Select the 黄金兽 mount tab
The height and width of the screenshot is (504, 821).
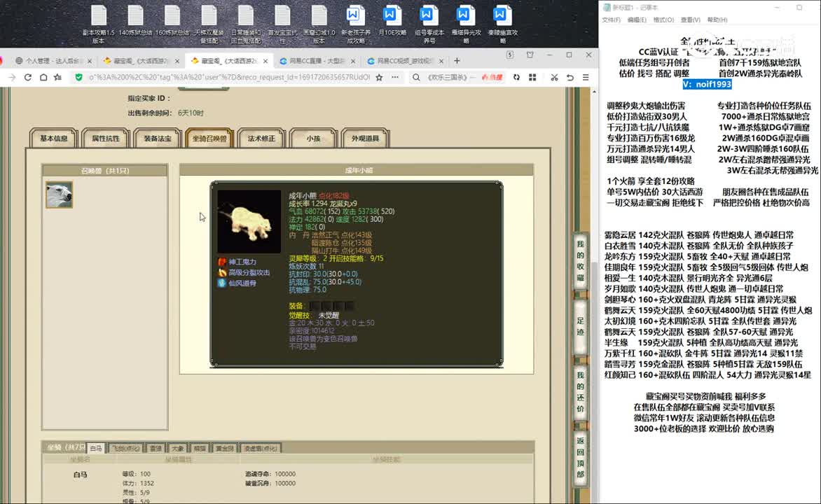click(224, 448)
